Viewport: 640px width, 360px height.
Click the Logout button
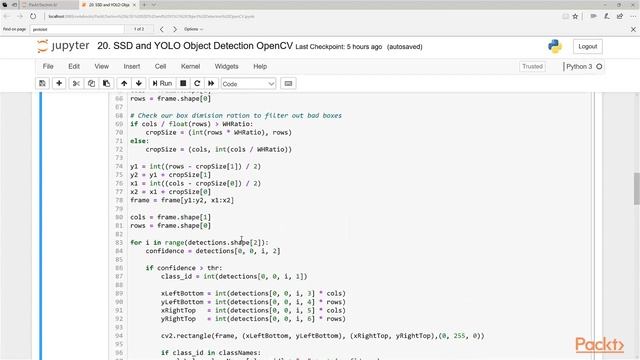click(588, 47)
